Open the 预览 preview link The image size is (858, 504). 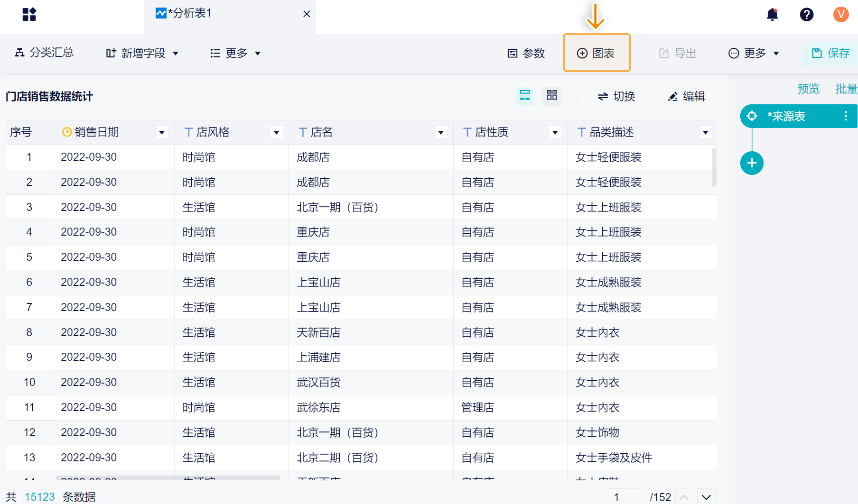coord(809,89)
